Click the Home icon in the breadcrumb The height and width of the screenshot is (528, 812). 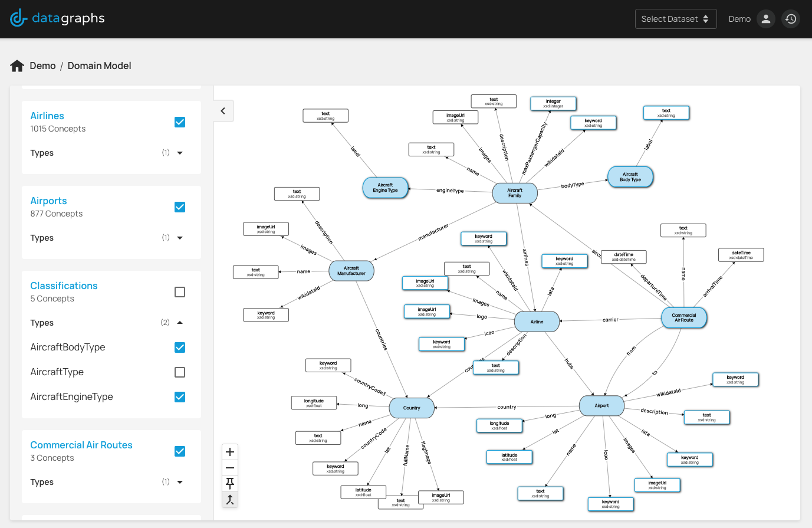(x=17, y=65)
